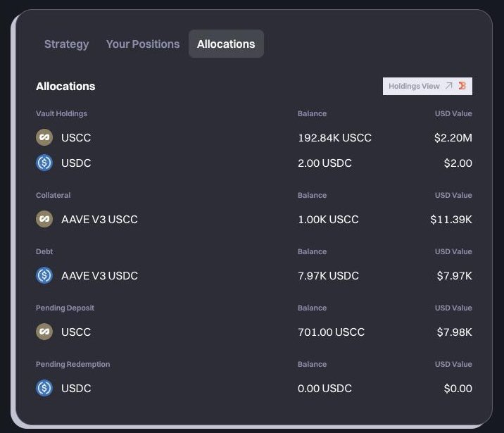Click the Debt section label
The width and height of the screenshot is (504, 433).
pyautogui.click(x=44, y=251)
